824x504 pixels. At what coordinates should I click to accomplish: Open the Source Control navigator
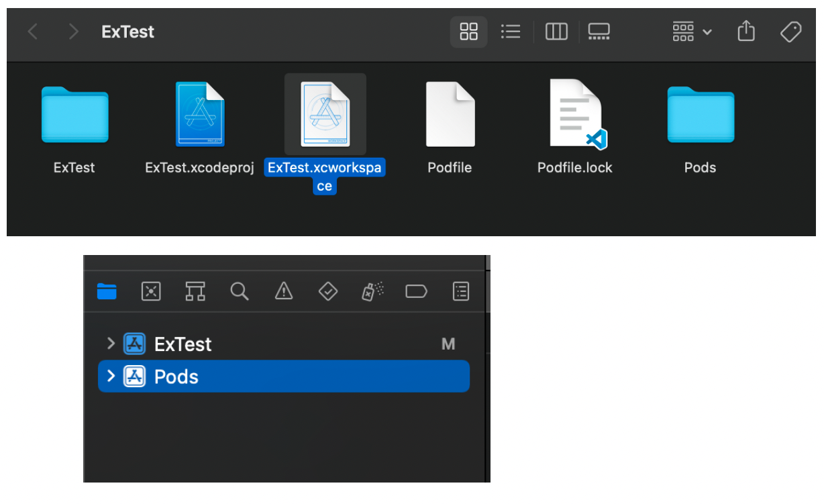[151, 291]
